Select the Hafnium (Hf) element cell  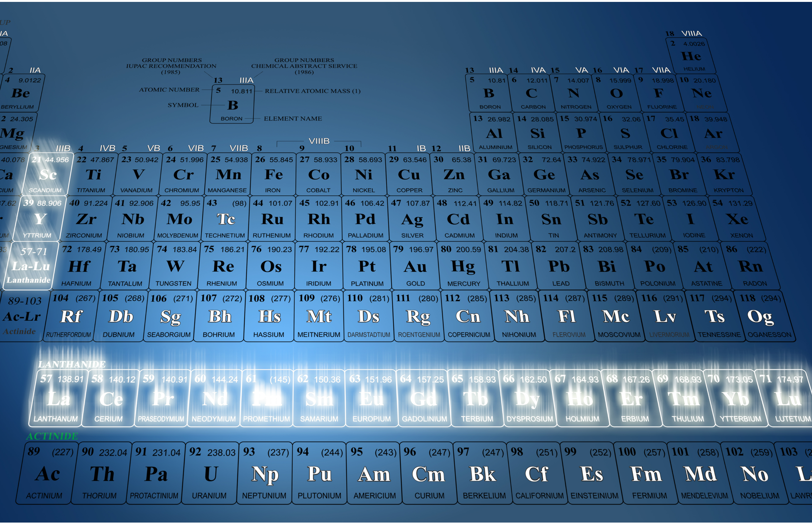tap(79, 266)
